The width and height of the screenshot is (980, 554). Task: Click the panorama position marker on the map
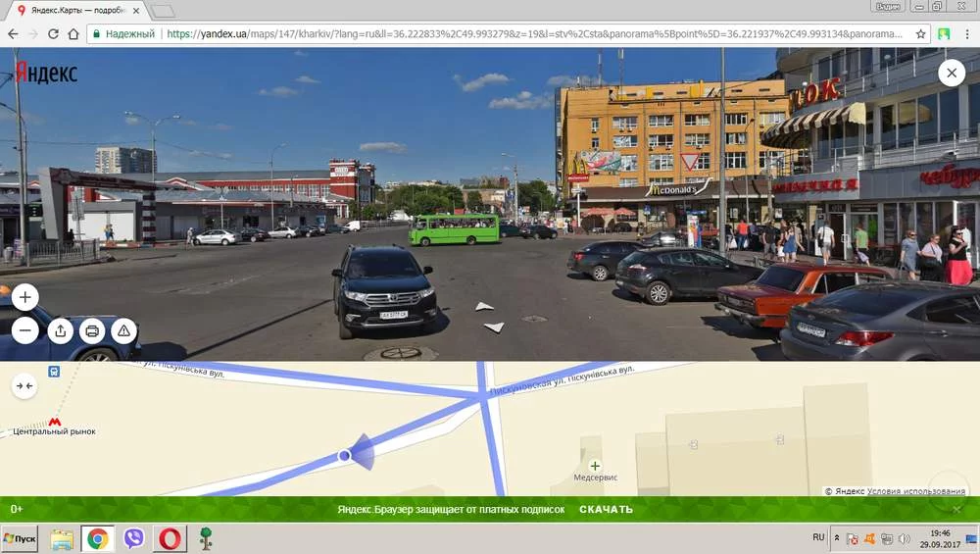point(344,456)
